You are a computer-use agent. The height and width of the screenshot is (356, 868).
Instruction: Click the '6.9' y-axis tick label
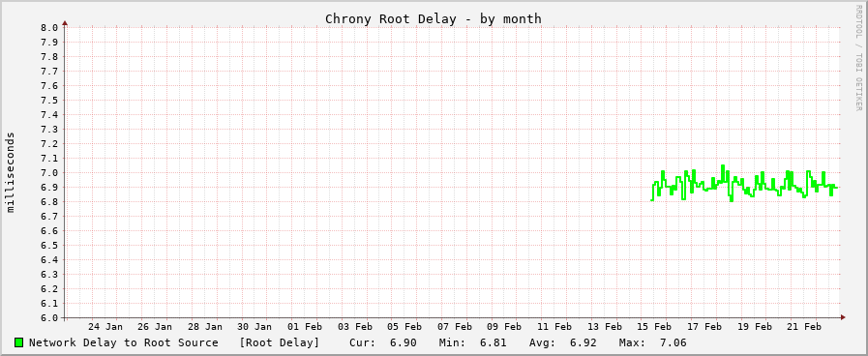pyautogui.click(x=49, y=187)
